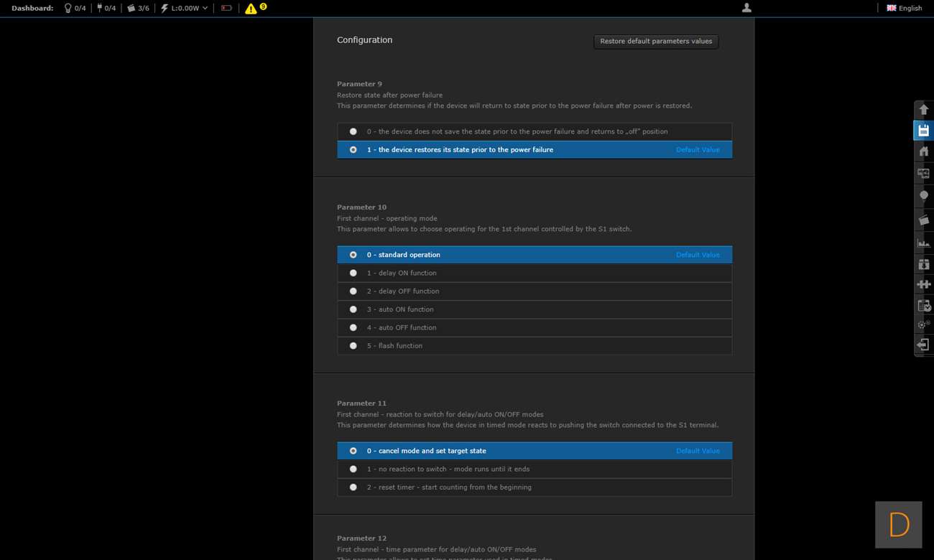Image resolution: width=934 pixels, height=560 pixels.
Task: Choose '5 - flash function' operating mode
Action: pyautogui.click(x=353, y=345)
